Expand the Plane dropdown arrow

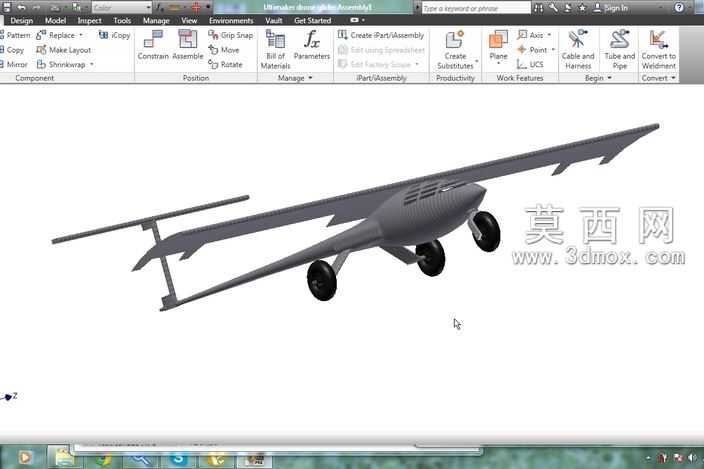click(x=498, y=63)
